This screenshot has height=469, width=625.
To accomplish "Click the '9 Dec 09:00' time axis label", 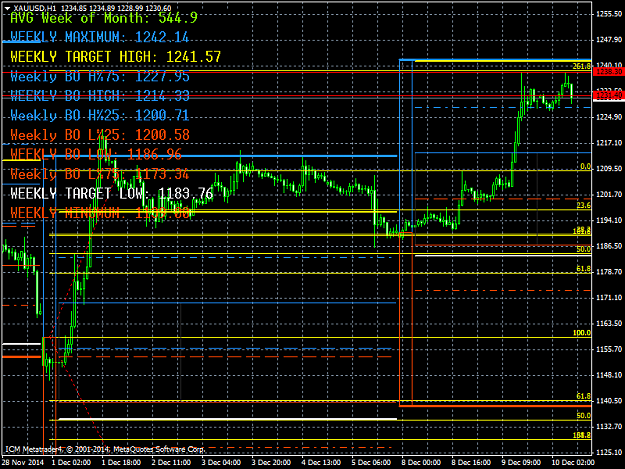I will click(x=521, y=462).
